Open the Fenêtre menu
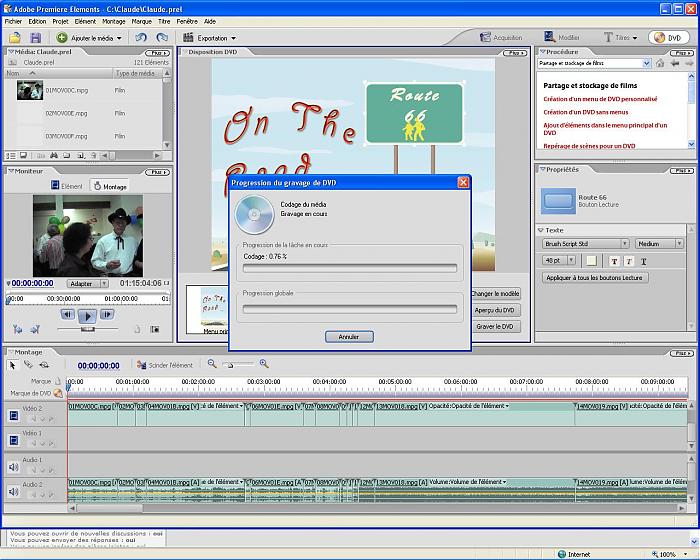This screenshot has height=560, width=700. [187, 21]
